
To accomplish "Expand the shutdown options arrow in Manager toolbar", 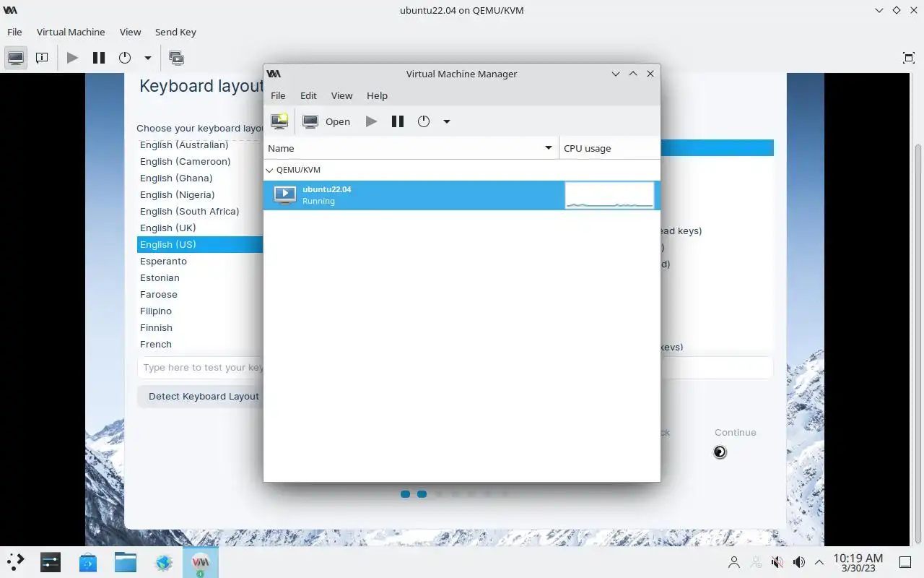I will coord(447,121).
